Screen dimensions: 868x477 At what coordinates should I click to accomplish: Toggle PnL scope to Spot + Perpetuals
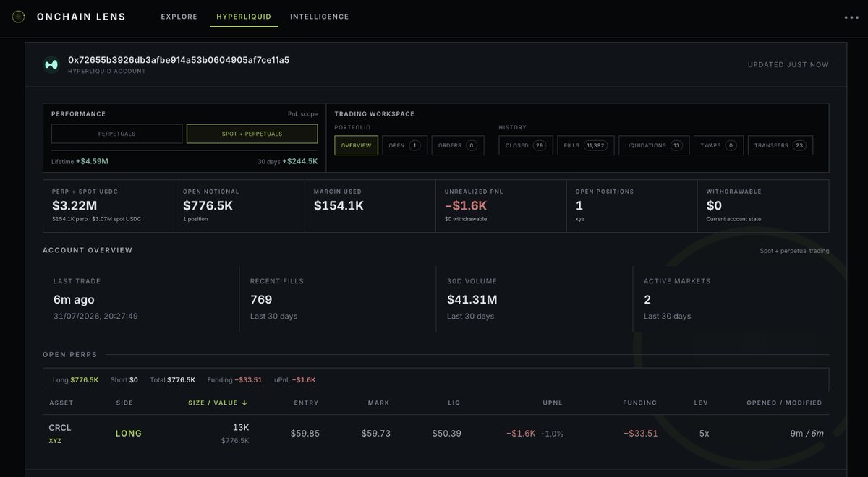tap(252, 134)
